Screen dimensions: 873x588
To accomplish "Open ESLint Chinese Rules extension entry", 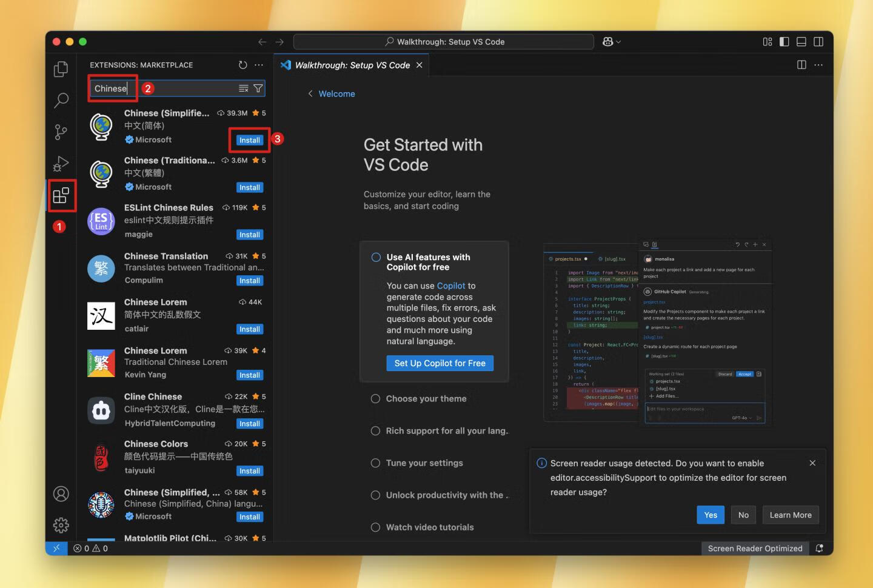I will tap(175, 221).
